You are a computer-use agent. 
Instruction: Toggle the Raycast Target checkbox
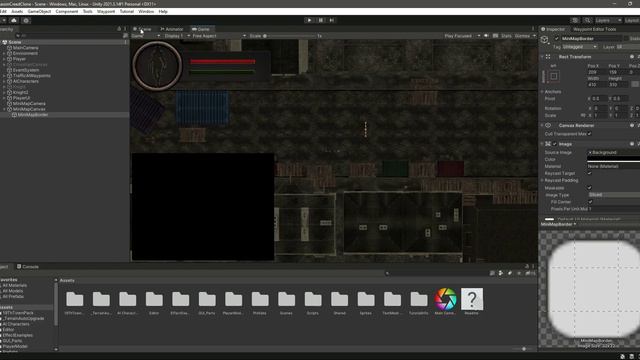(x=589, y=173)
